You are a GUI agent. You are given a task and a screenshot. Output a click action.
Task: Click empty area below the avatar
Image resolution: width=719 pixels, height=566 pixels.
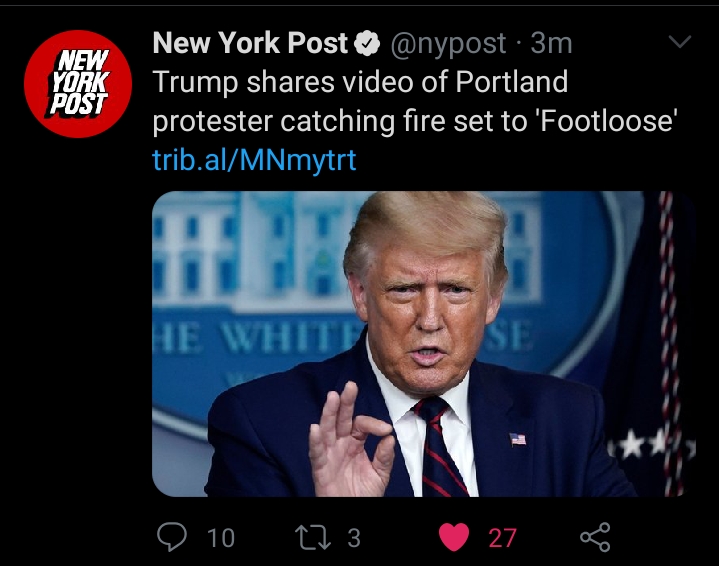pyautogui.click(x=78, y=321)
